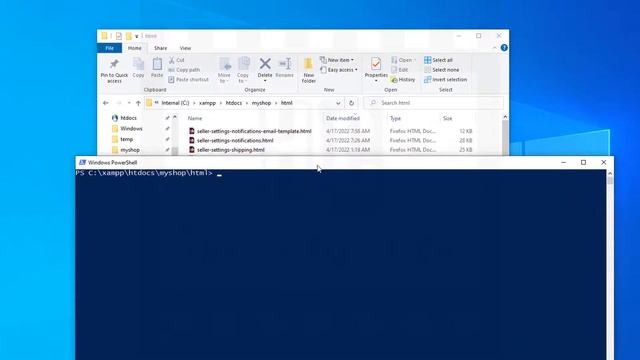This screenshot has width=640, height=360.
Task: Select Windows in the navigation pane
Action: coord(131,129)
